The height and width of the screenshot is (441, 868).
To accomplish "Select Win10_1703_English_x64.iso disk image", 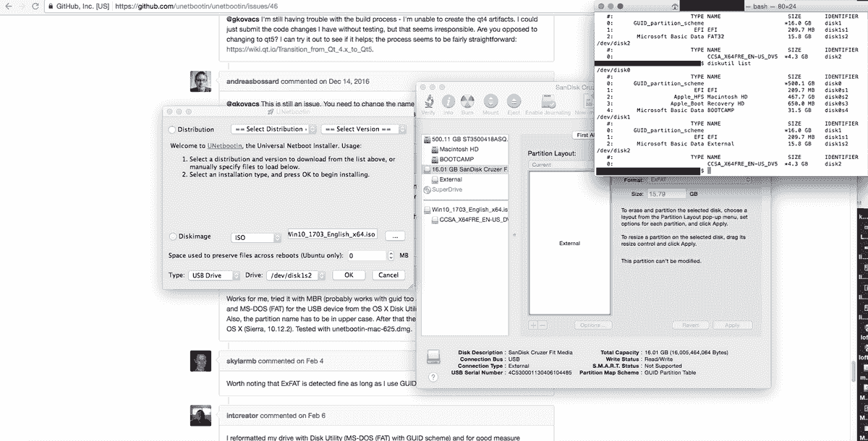I will click(466, 210).
